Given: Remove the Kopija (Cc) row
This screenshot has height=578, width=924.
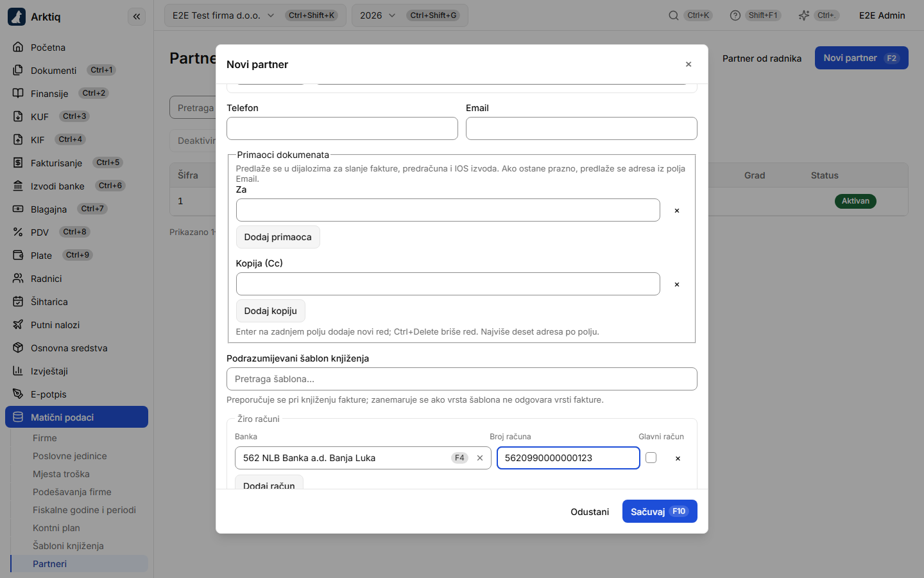Looking at the screenshot, I should coord(677,285).
